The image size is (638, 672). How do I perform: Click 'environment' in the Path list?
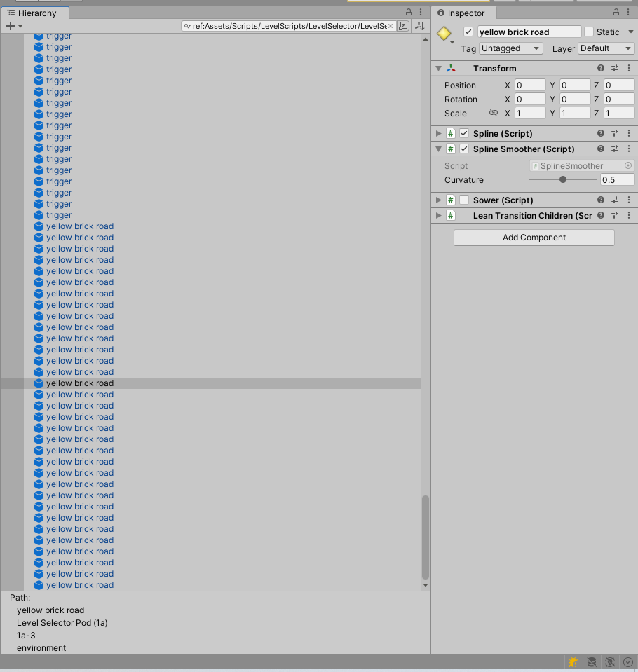click(41, 648)
